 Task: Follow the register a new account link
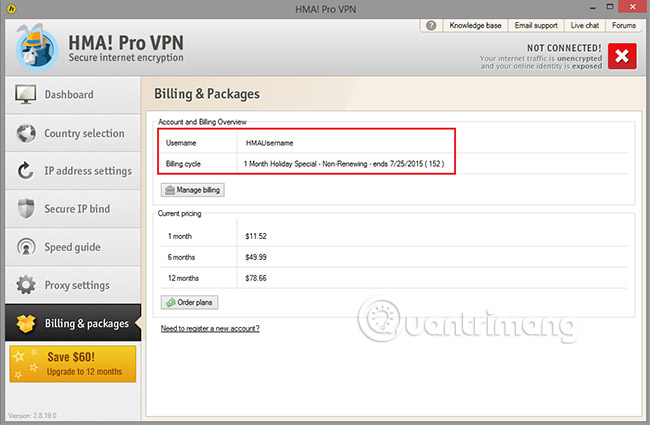tap(210, 328)
